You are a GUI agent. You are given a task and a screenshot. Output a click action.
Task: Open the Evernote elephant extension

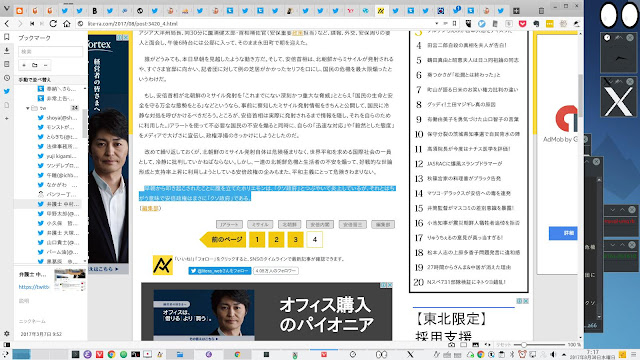coord(536,24)
